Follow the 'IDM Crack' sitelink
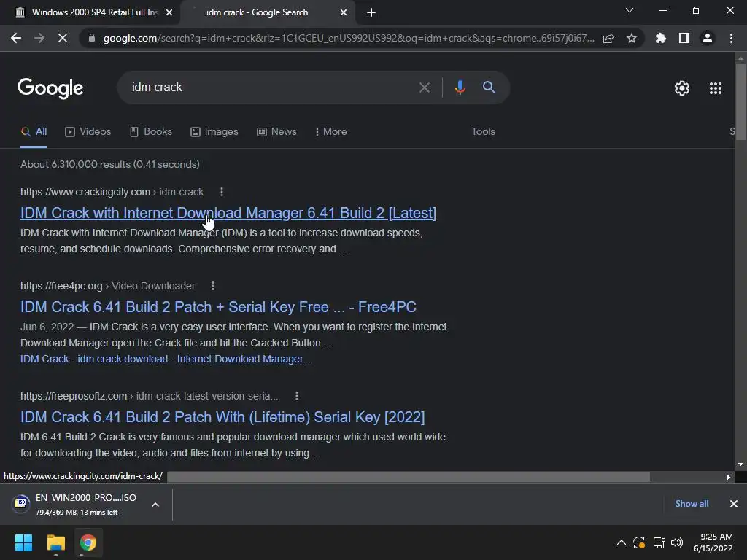This screenshot has width=747, height=560. [x=44, y=359]
